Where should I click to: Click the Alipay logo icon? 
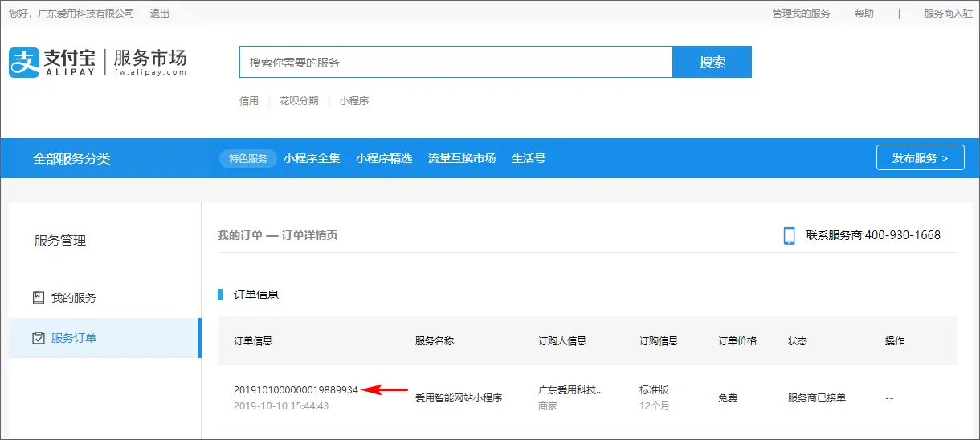(x=24, y=62)
